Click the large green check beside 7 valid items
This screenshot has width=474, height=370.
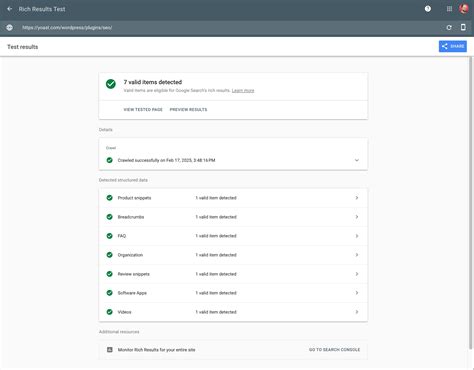coord(111,84)
